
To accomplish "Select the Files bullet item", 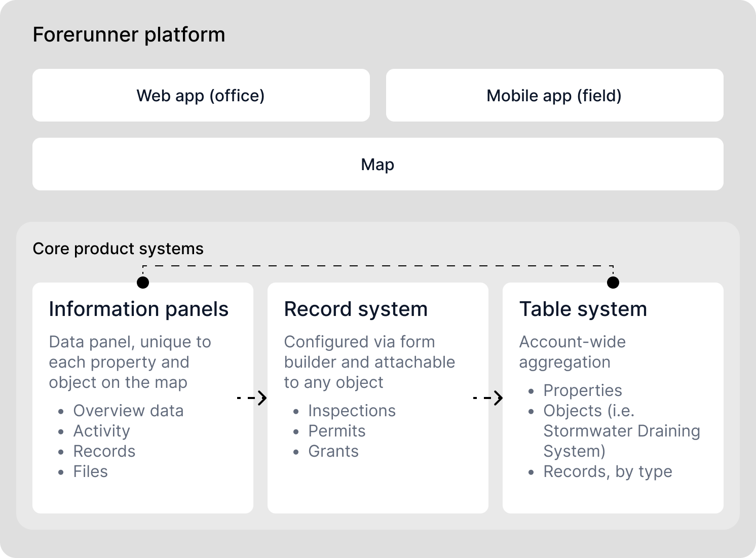I will [90, 471].
